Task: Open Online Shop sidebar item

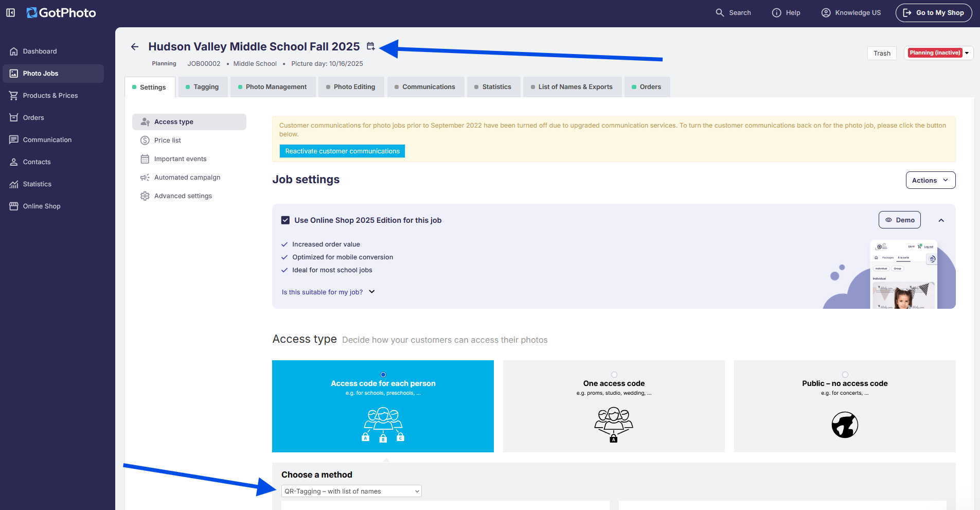Action: (x=53, y=206)
